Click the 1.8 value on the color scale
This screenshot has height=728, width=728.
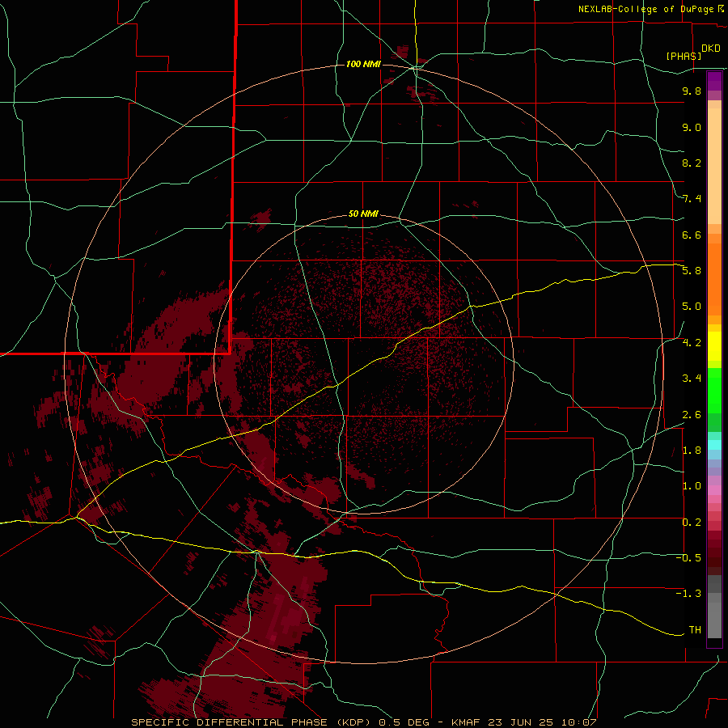pyautogui.click(x=692, y=451)
